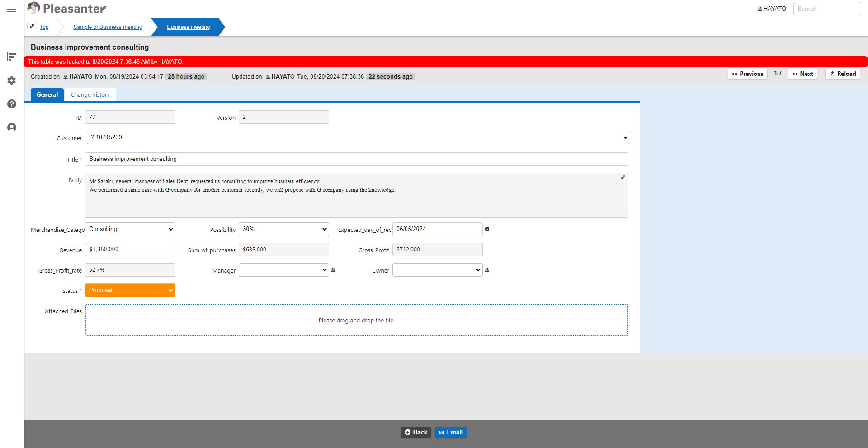Open the settings gear in the sidebar

click(x=12, y=80)
